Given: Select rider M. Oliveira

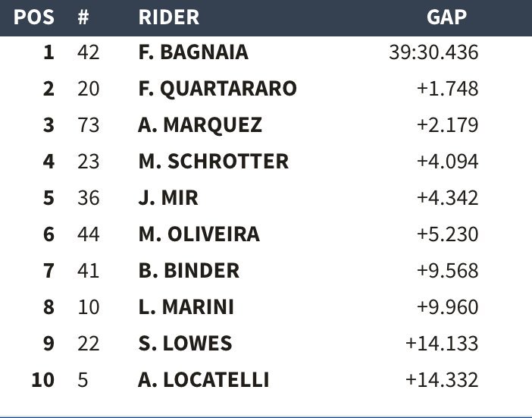Looking at the screenshot, I should pos(199,234).
